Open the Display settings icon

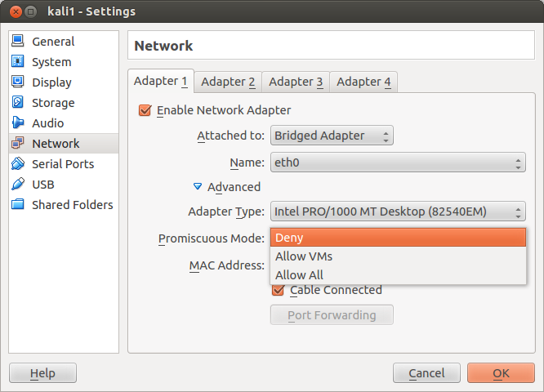18,82
